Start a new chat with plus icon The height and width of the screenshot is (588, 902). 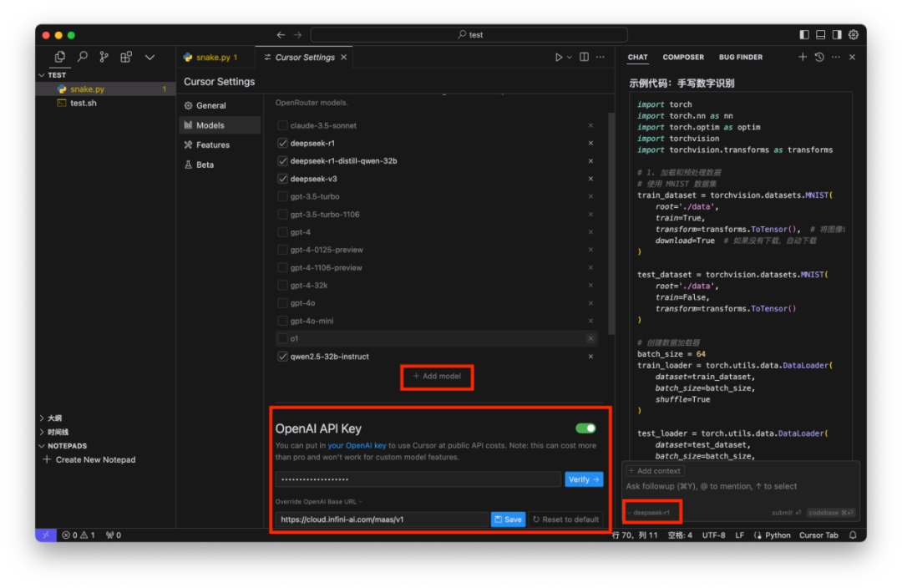(803, 57)
